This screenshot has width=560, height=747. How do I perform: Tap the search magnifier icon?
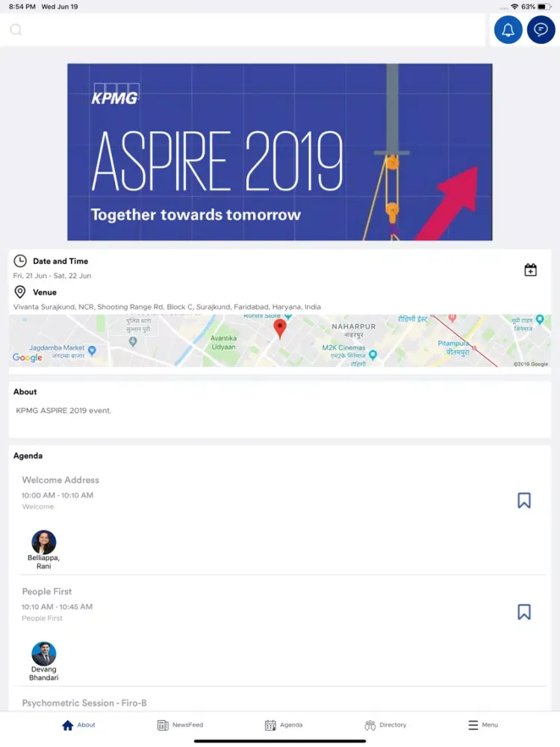click(x=16, y=30)
